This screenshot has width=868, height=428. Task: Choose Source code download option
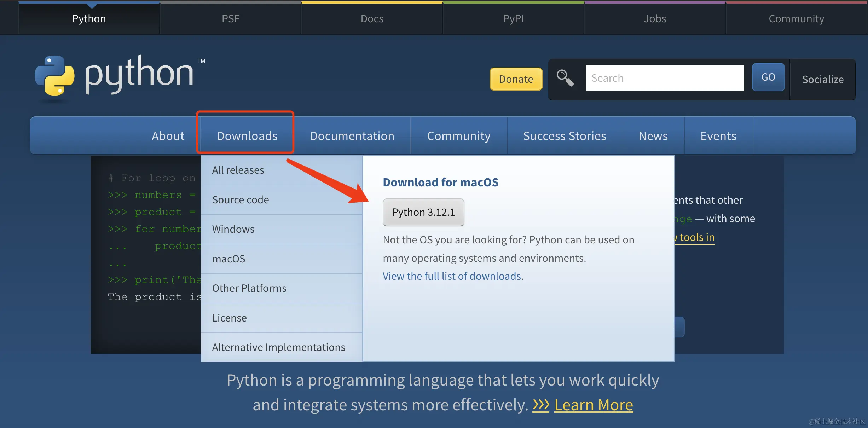point(240,199)
